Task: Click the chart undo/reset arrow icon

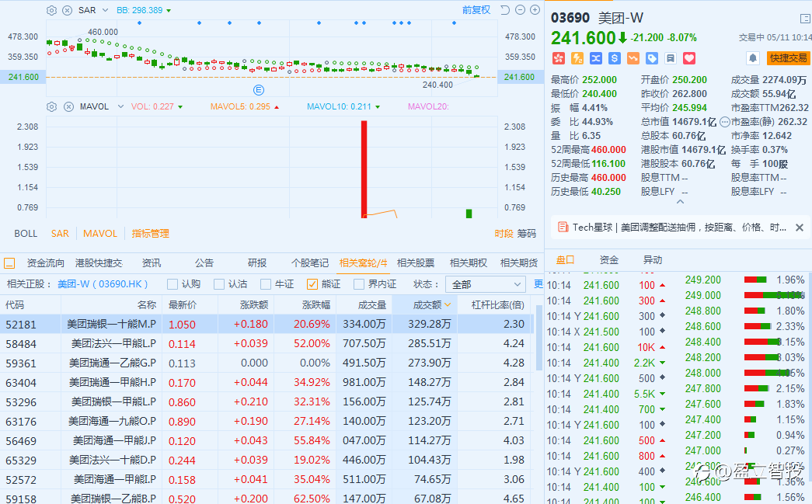Action: point(505,10)
